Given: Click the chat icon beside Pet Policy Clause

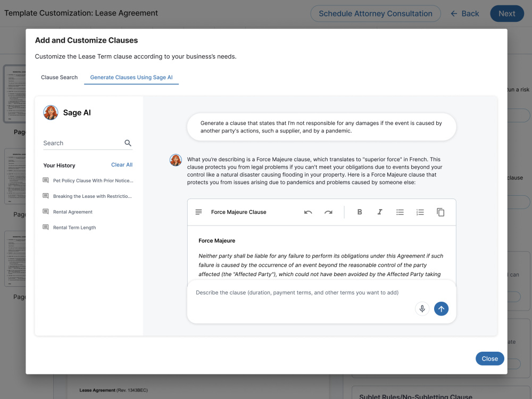Looking at the screenshot, I should click(x=45, y=180).
